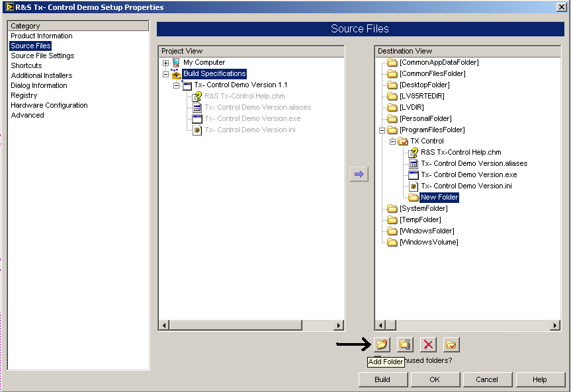Click the .exe file icon in Destination View

coord(414,175)
